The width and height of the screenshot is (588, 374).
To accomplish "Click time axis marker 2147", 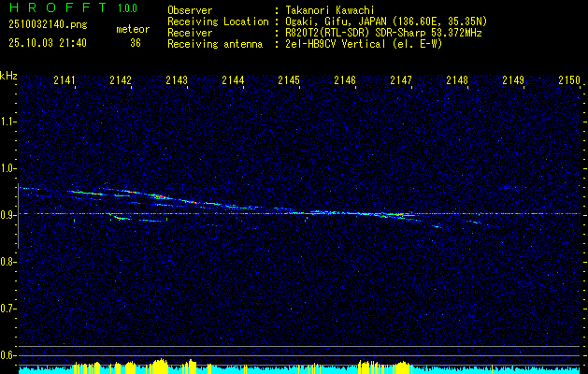I will [x=401, y=79].
